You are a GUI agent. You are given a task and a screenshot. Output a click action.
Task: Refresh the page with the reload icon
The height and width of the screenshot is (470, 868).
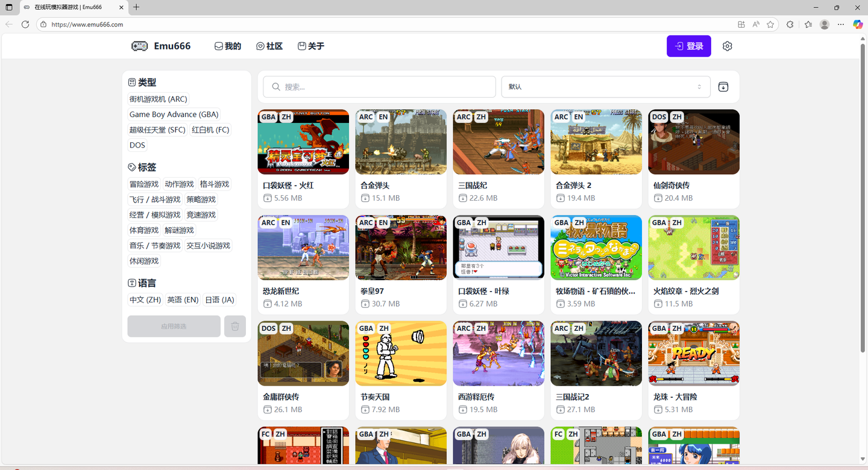coord(25,24)
